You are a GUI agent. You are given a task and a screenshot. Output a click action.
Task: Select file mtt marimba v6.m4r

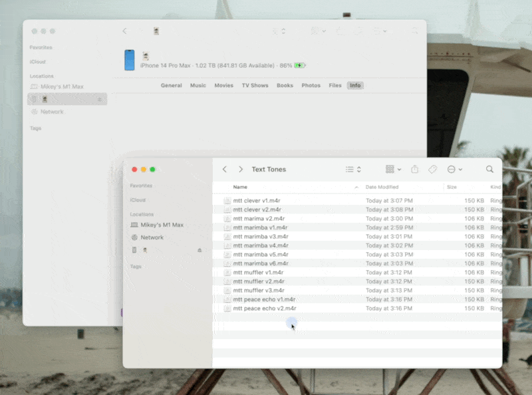pyautogui.click(x=261, y=263)
